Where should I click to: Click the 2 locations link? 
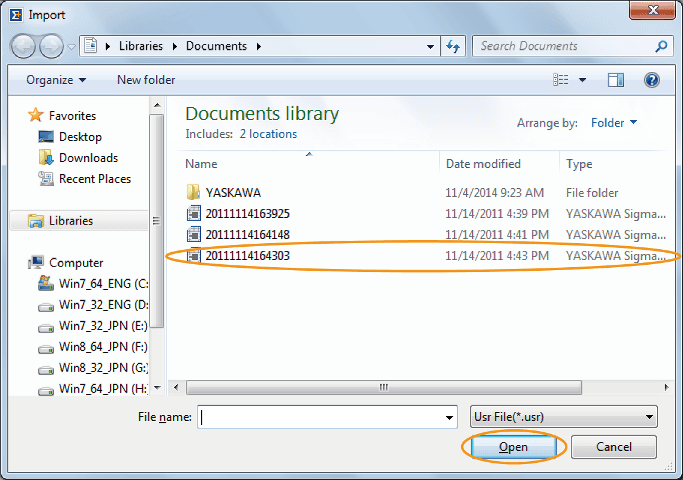point(268,134)
